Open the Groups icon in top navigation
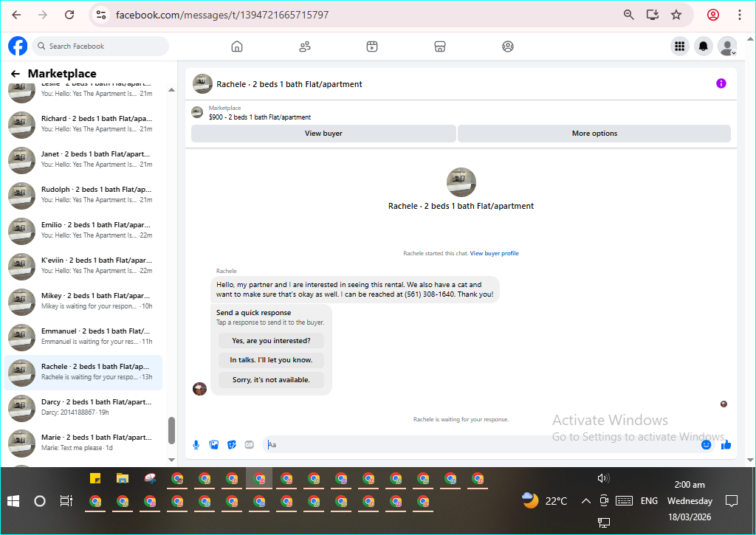Screen dimensions: 756x535 (x=508, y=46)
